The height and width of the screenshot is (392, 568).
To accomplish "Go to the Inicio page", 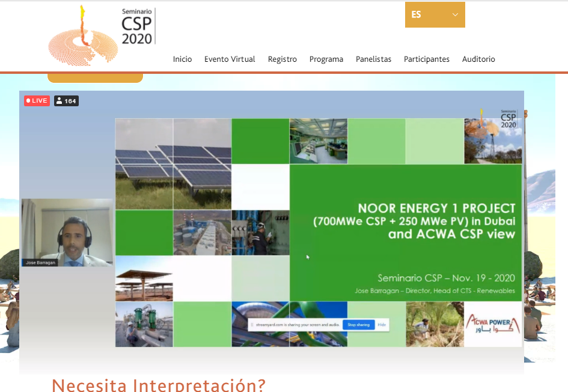I will click(x=182, y=59).
